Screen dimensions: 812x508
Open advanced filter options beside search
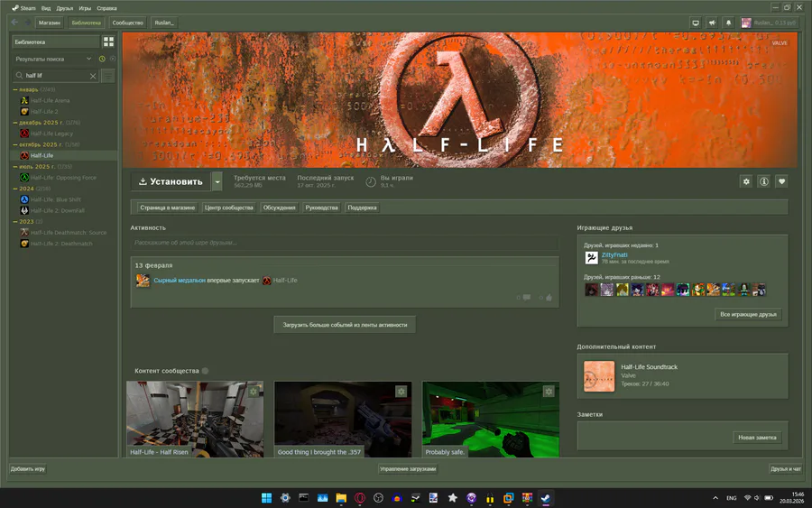coord(107,76)
